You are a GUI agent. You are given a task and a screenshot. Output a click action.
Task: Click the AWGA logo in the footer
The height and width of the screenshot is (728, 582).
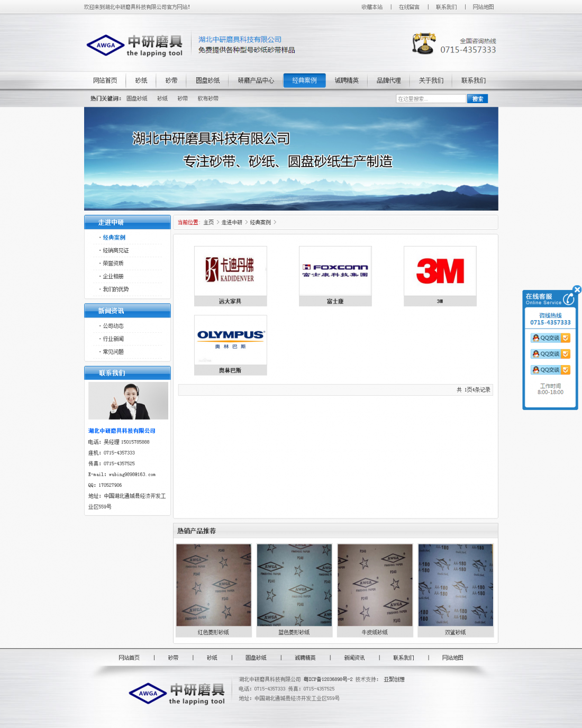pos(177,694)
